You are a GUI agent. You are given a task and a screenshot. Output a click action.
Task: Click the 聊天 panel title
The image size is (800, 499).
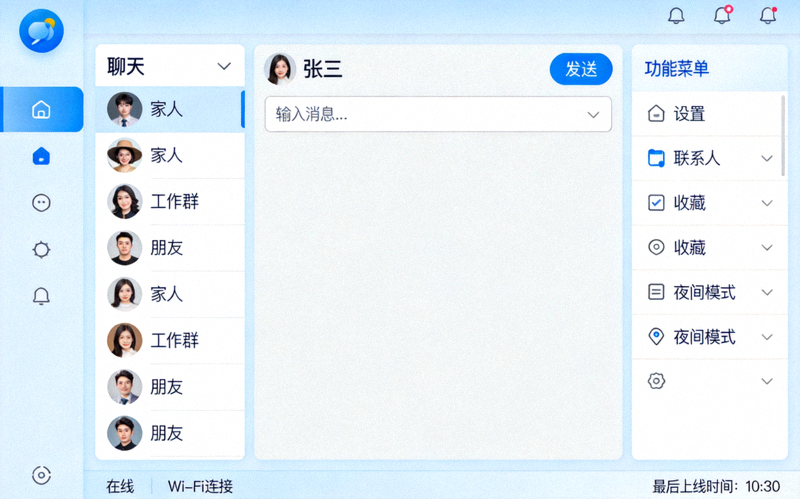[x=126, y=67]
